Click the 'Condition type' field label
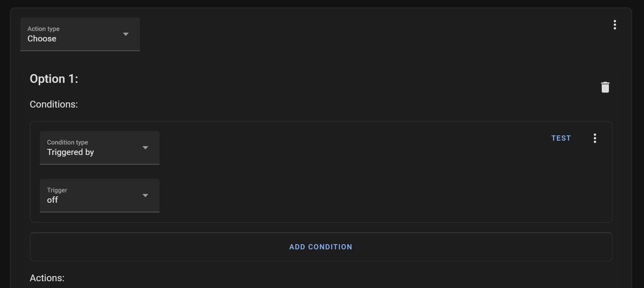This screenshot has width=644, height=288. (67, 142)
